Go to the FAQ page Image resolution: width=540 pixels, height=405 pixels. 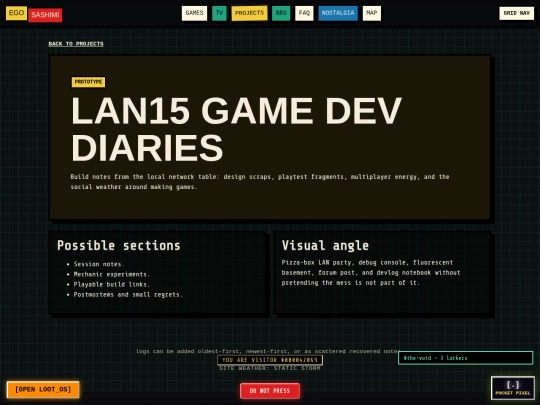coord(304,13)
